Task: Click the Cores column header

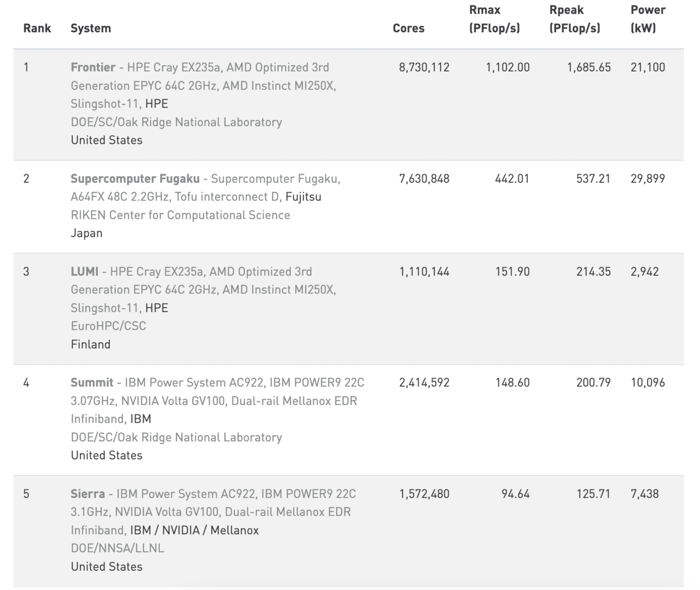Action: [408, 28]
